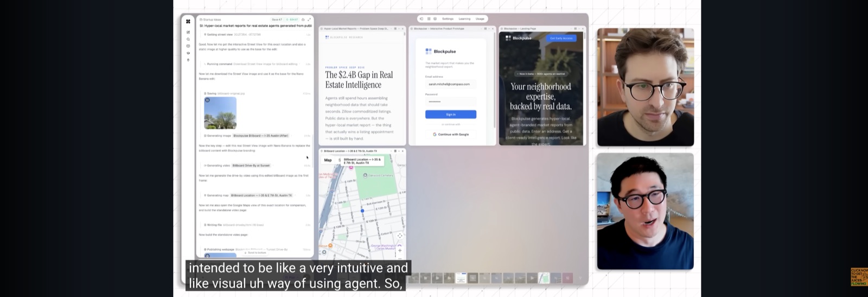868x297 pixels.
Task: Select the Blockpulse Landing Page window title
Action: click(x=520, y=29)
